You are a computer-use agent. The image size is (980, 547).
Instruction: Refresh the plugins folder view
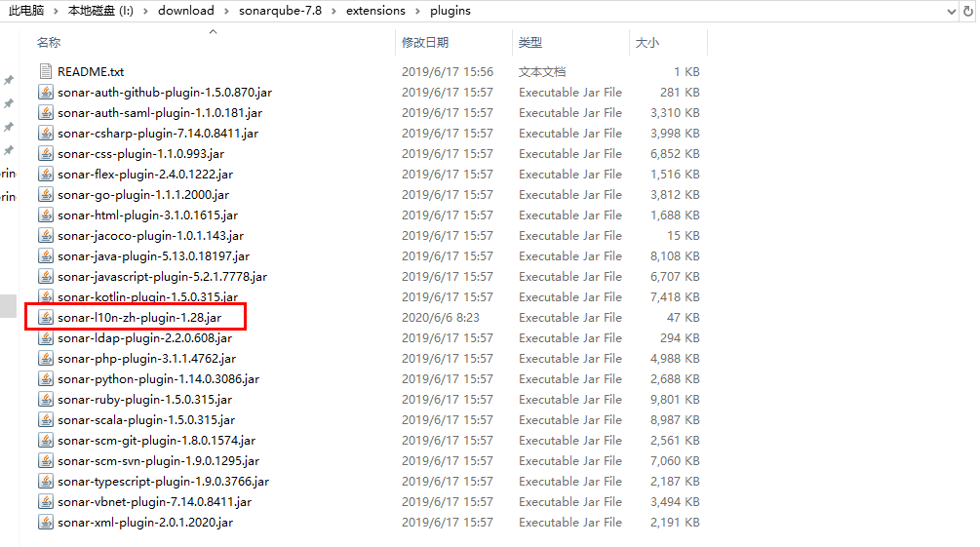(x=968, y=12)
